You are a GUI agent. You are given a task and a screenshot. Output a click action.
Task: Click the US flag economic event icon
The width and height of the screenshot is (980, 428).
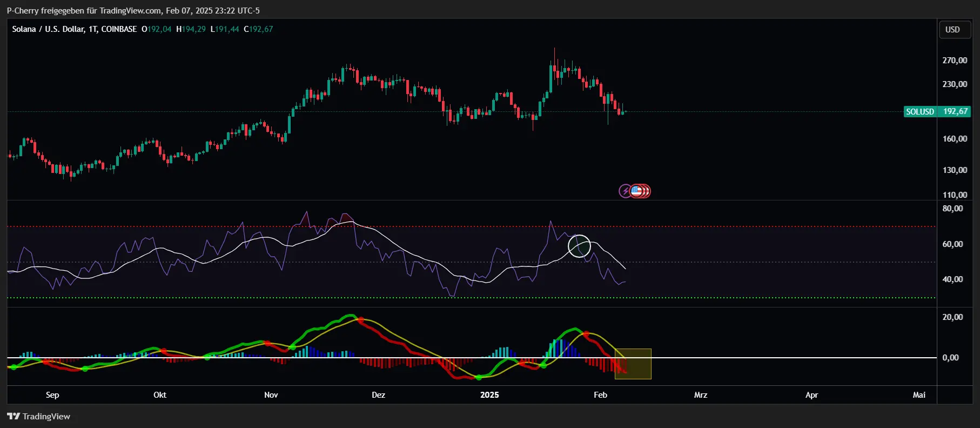(637, 191)
